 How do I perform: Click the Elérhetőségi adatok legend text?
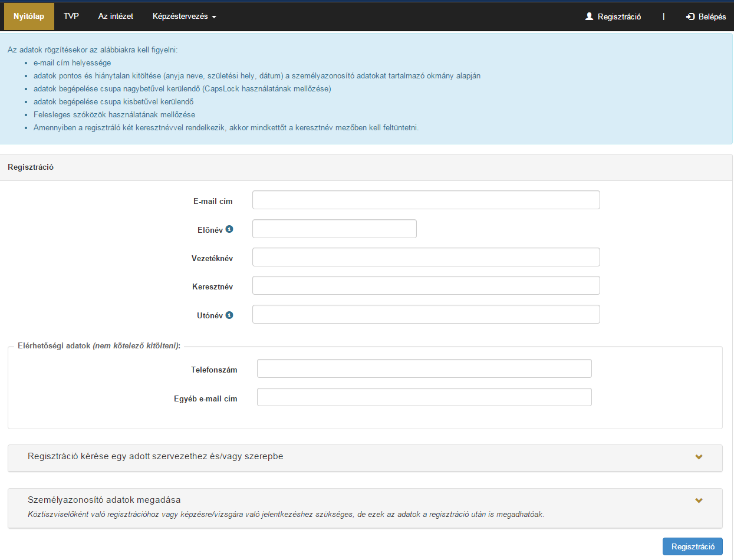[x=99, y=346]
